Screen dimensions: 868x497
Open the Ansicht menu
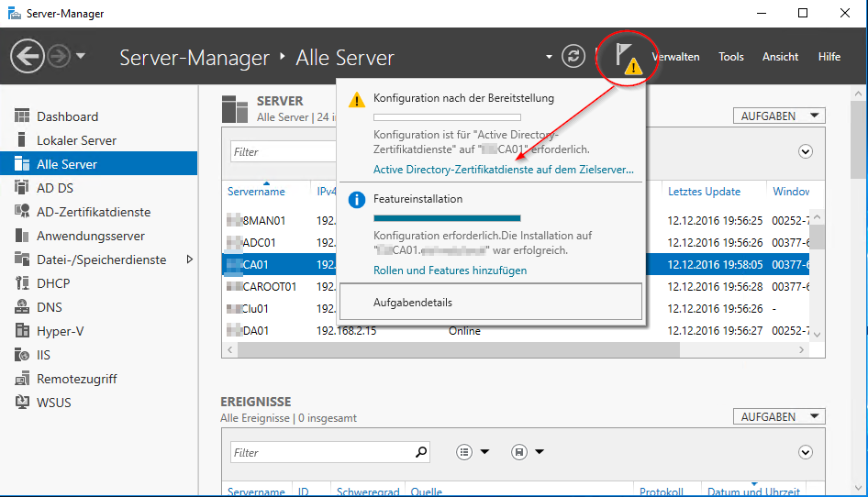(x=780, y=57)
